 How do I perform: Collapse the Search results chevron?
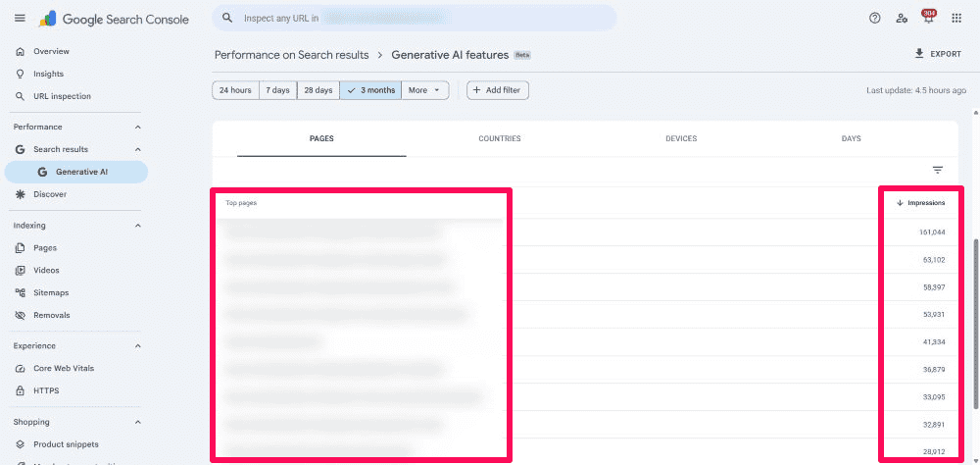click(138, 149)
